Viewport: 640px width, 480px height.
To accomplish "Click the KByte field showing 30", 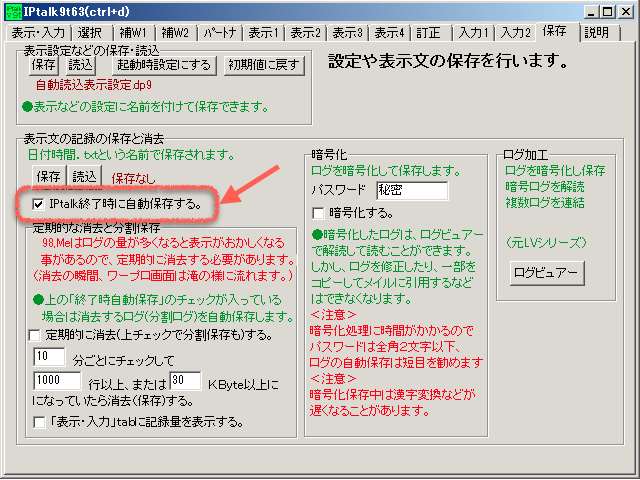I will (x=185, y=381).
